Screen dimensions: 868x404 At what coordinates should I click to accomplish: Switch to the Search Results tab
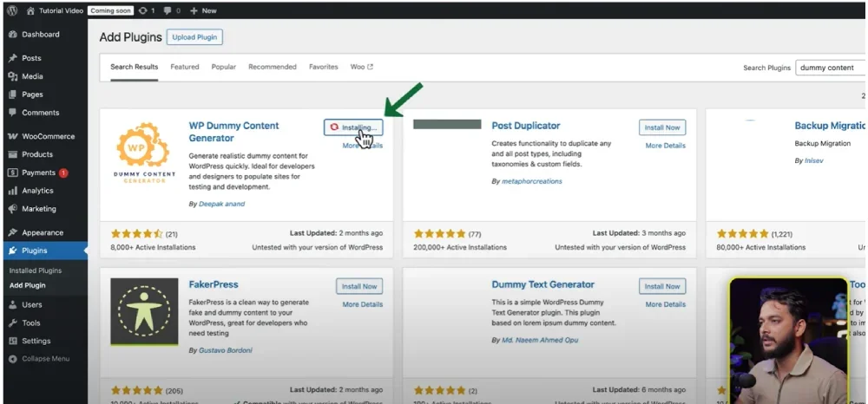tap(134, 67)
